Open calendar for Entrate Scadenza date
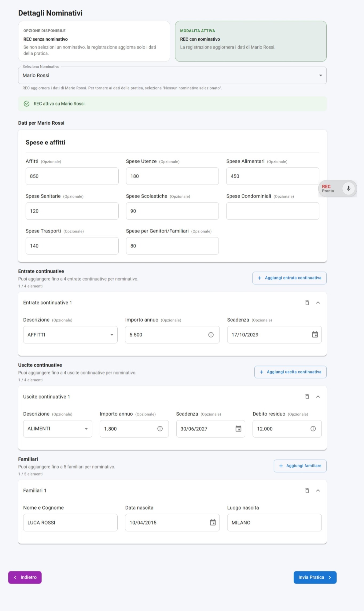This screenshot has width=364, height=611. click(315, 335)
